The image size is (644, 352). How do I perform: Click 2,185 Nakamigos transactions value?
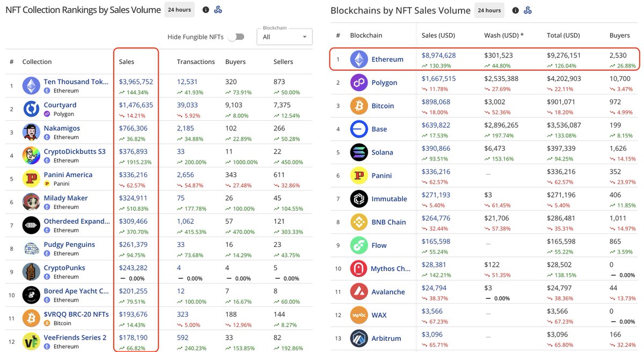(x=186, y=128)
